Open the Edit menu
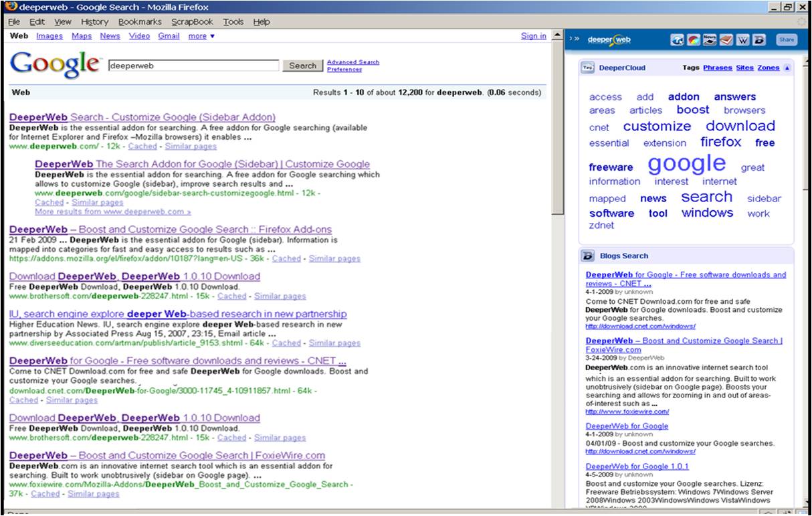812x516 pixels. [37, 21]
